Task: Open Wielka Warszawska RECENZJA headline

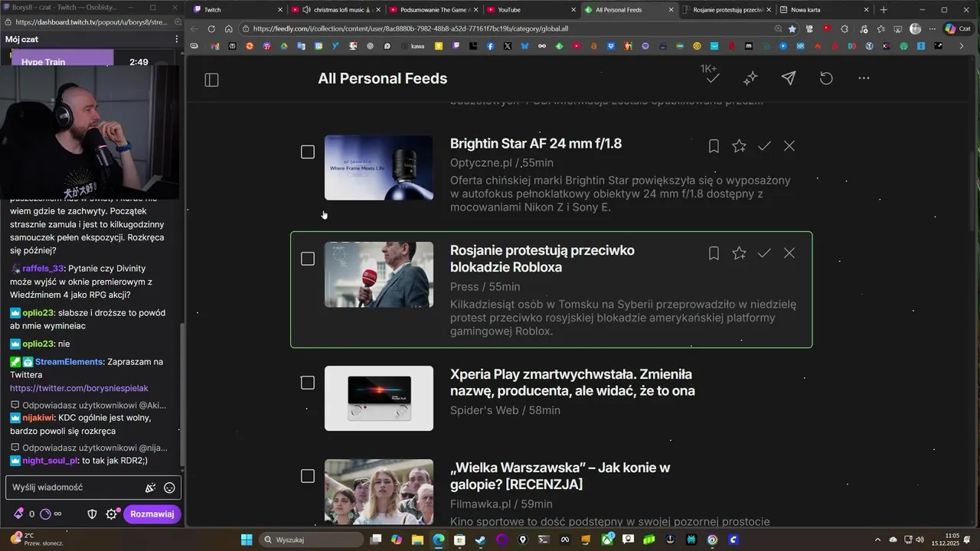Action: (x=560, y=476)
